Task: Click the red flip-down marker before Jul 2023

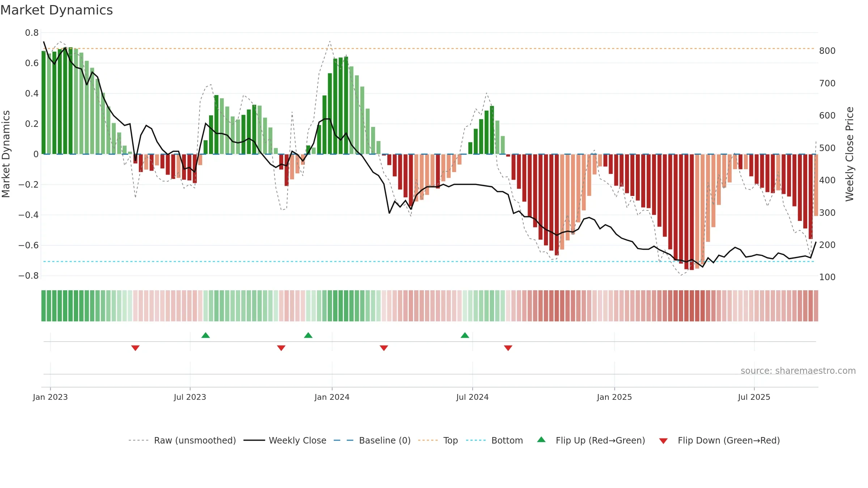Action: coord(135,348)
